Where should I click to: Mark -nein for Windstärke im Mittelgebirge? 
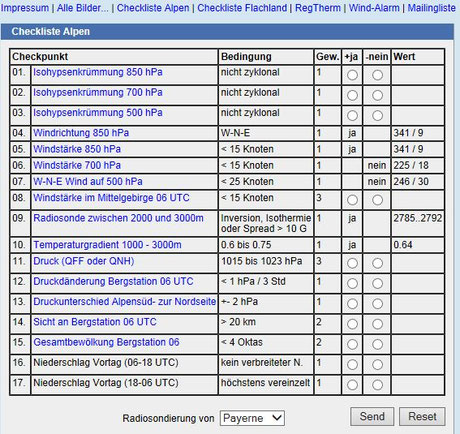(x=377, y=200)
